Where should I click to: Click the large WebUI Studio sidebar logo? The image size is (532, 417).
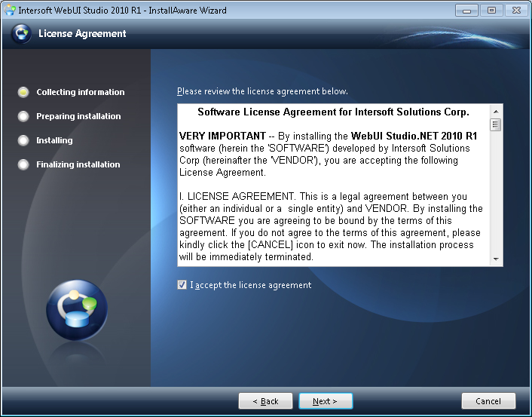coord(76,309)
